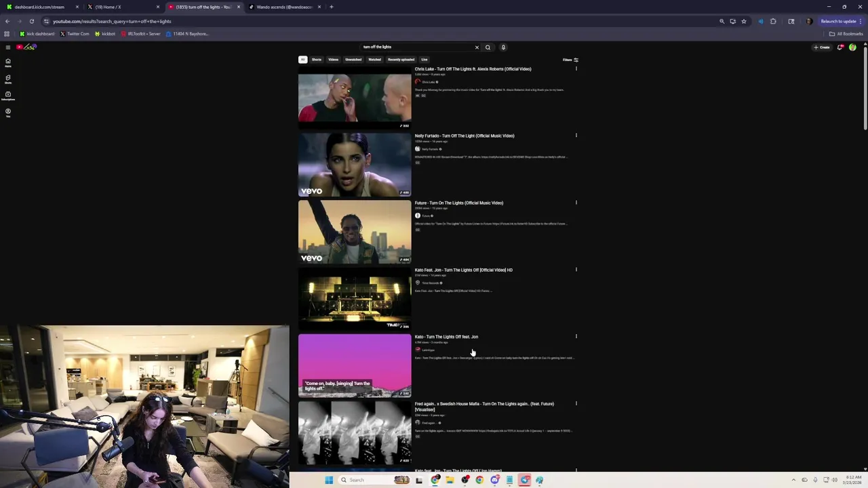The image size is (868, 488).
Task: Open the Chris Lake channel name
Action: pos(429,82)
